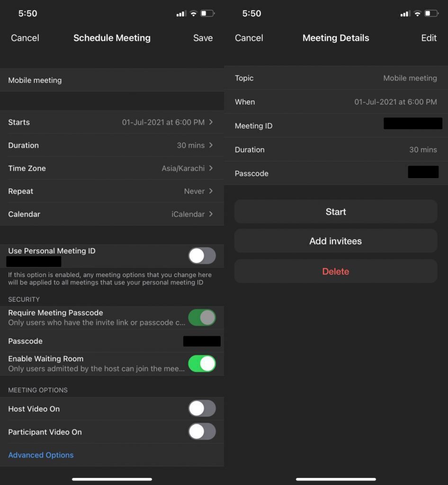
Task: Open Advanced Options
Action: click(41, 455)
